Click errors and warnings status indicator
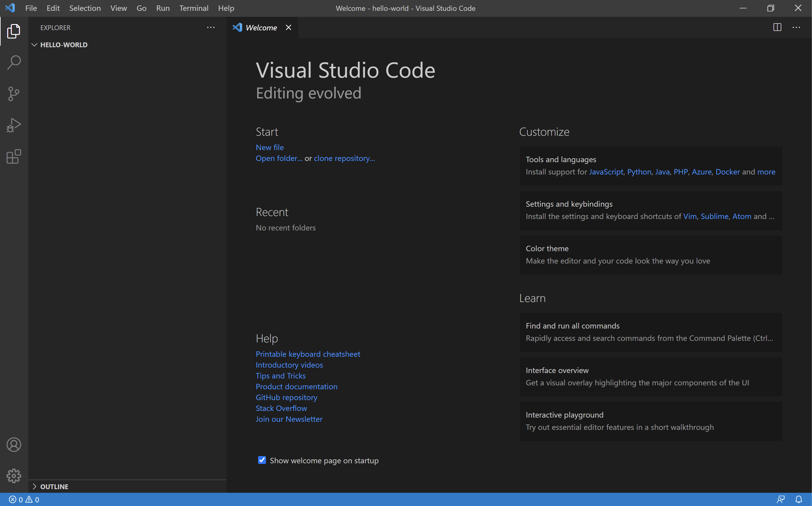812x506 pixels. (x=24, y=499)
